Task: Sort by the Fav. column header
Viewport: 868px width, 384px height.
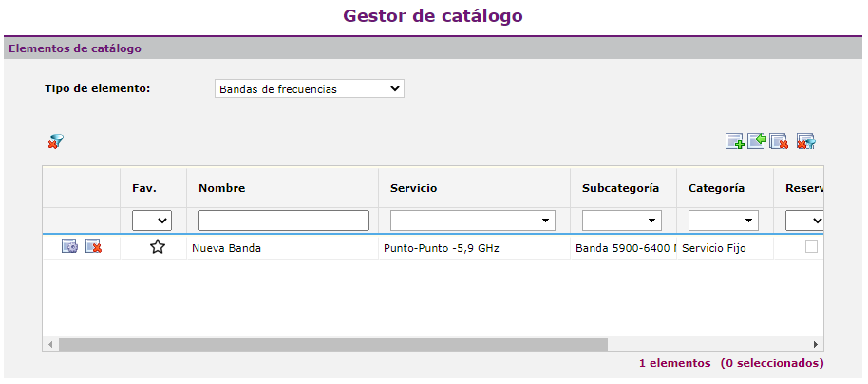Action: pos(144,188)
